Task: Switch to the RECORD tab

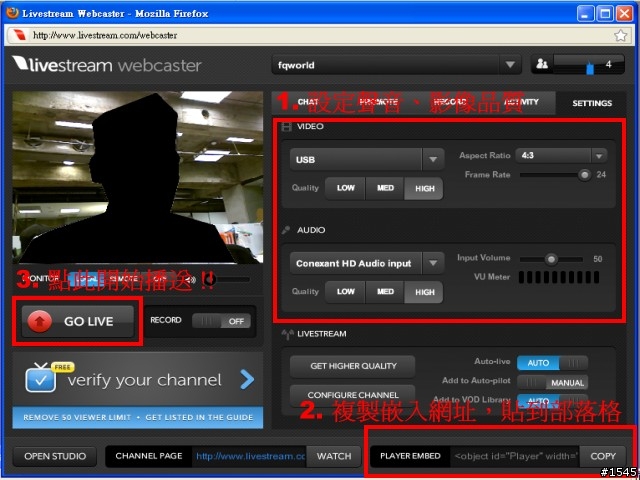Action: click(450, 102)
